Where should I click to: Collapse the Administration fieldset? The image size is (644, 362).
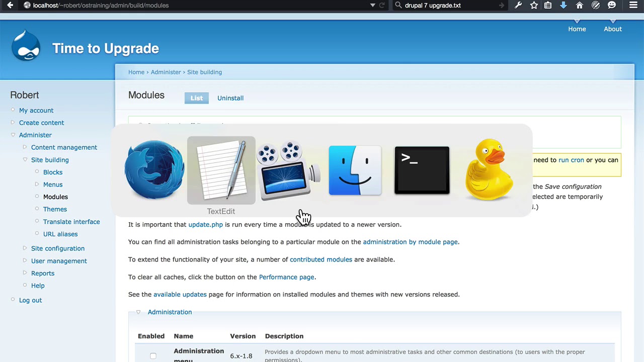138,312
